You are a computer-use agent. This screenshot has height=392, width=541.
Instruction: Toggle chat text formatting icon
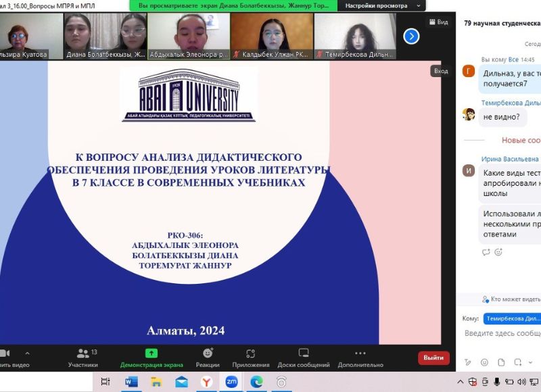click(468, 362)
